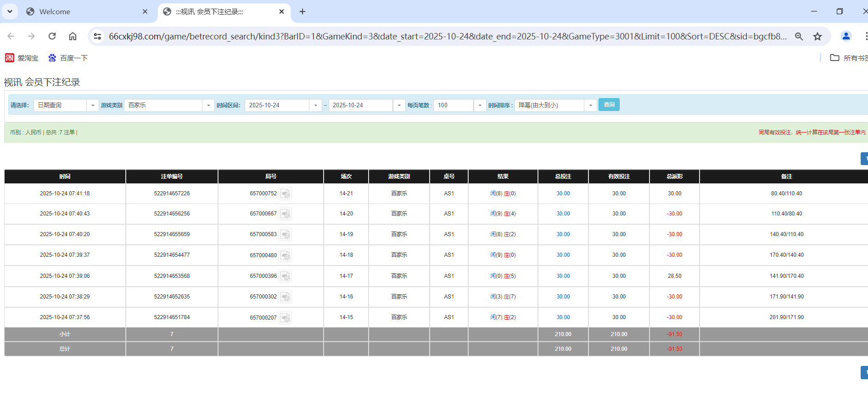
Task: Open round detail icon for 657000752
Action: (285, 194)
